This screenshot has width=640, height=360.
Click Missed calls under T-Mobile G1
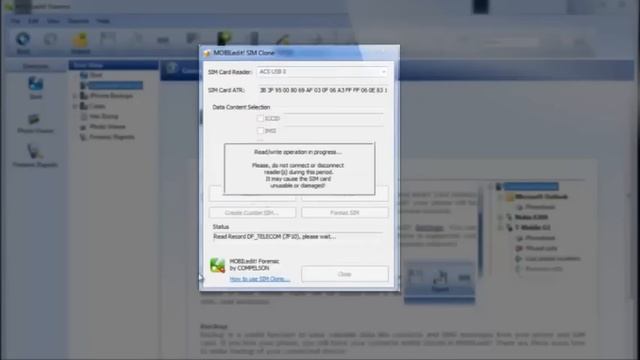point(541,248)
